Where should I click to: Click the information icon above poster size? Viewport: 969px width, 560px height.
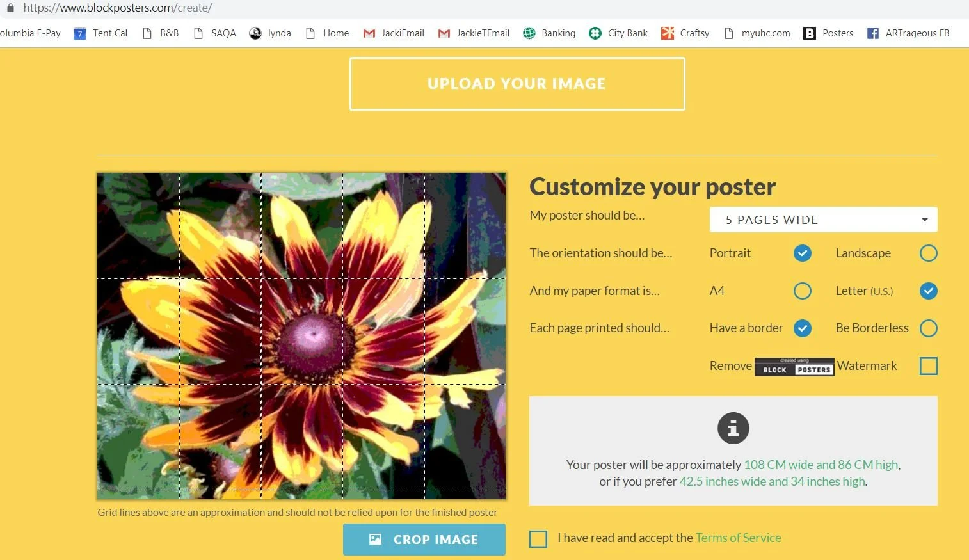click(733, 428)
